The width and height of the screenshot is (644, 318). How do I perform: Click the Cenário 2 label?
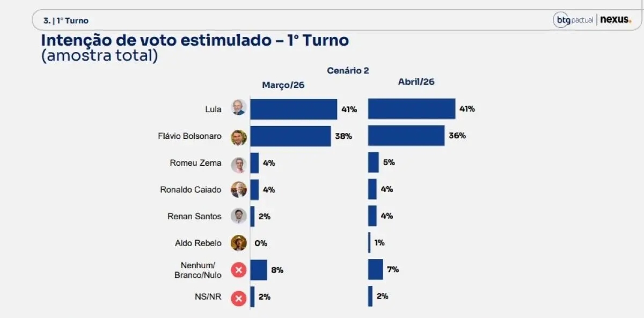point(348,70)
